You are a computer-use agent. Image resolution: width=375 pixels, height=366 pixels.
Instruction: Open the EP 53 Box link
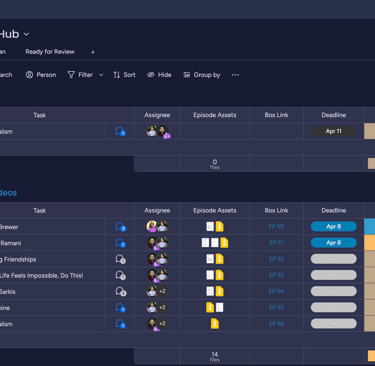[276, 275]
